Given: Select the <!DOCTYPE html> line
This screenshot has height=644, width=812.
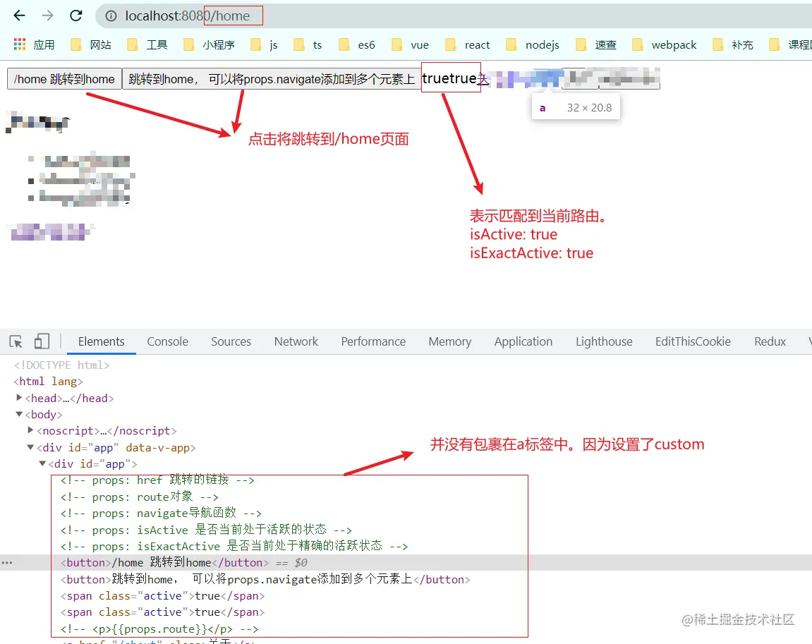Looking at the screenshot, I should [x=61, y=365].
